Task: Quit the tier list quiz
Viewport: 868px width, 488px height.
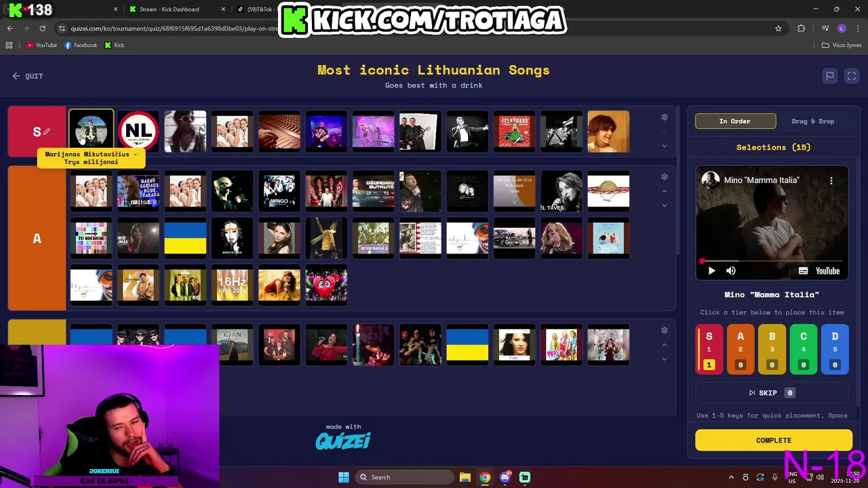Action: point(27,76)
